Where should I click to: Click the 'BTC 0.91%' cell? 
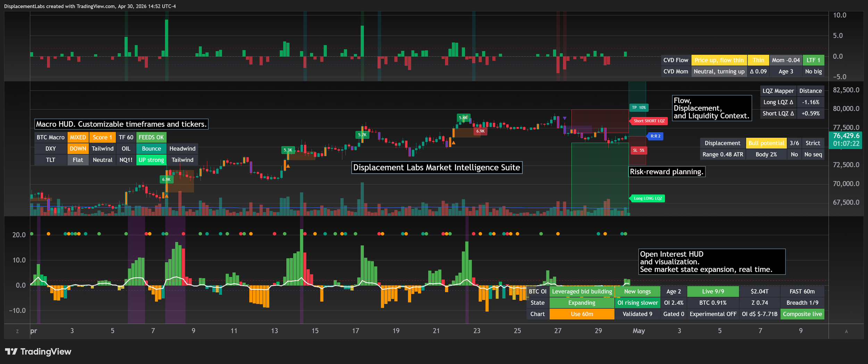click(713, 303)
